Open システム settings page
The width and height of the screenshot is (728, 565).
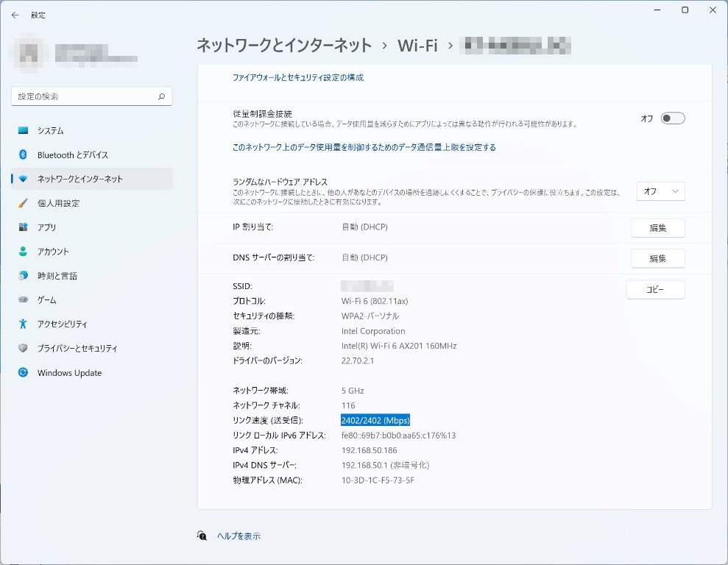tap(92, 130)
